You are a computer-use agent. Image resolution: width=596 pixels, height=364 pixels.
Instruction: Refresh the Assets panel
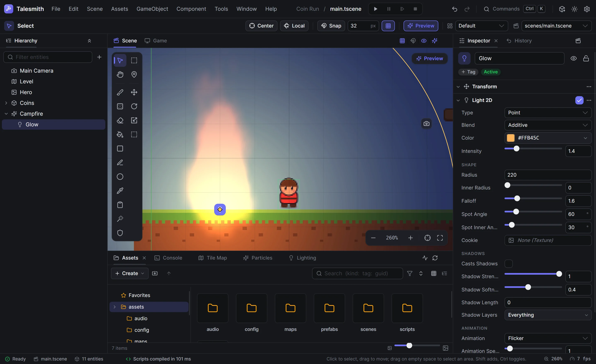435,258
